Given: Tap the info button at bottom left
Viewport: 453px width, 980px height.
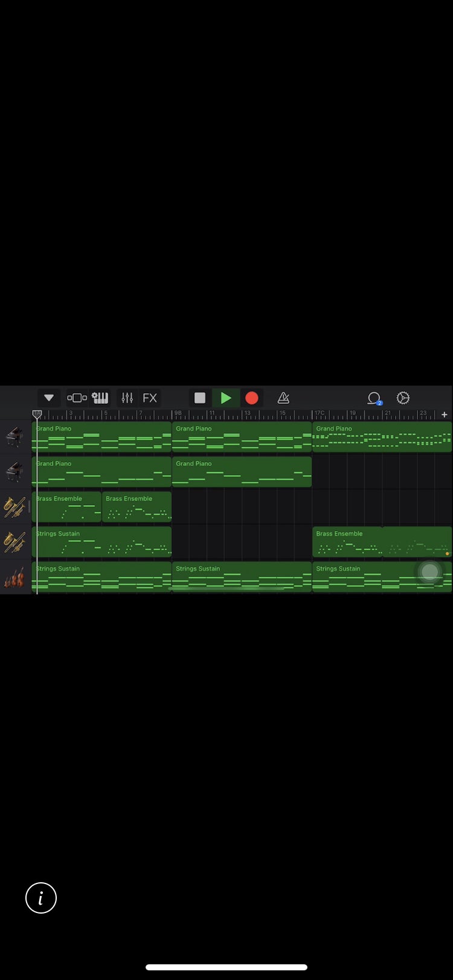Looking at the screenshot, I should pyautogui.click(x=41, y=898).
